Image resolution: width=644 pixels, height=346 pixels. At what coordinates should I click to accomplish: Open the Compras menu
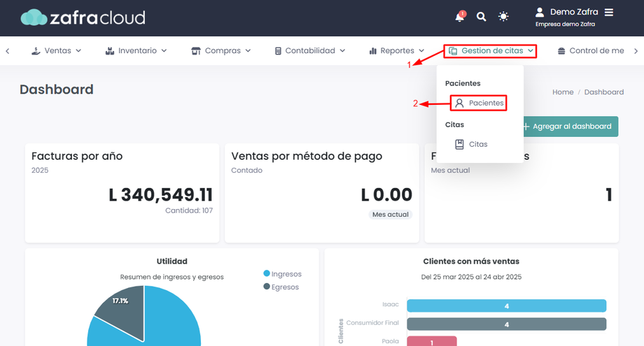pos(221,51)
